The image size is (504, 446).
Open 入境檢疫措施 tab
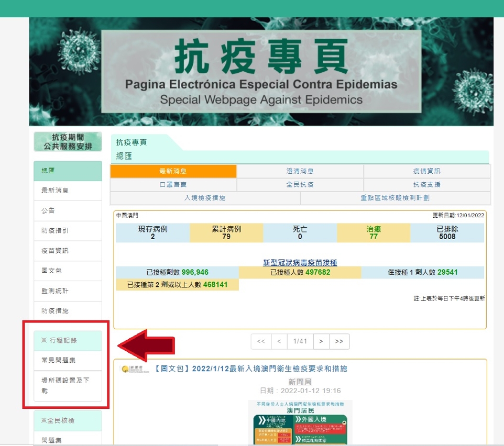coord(205,198)
